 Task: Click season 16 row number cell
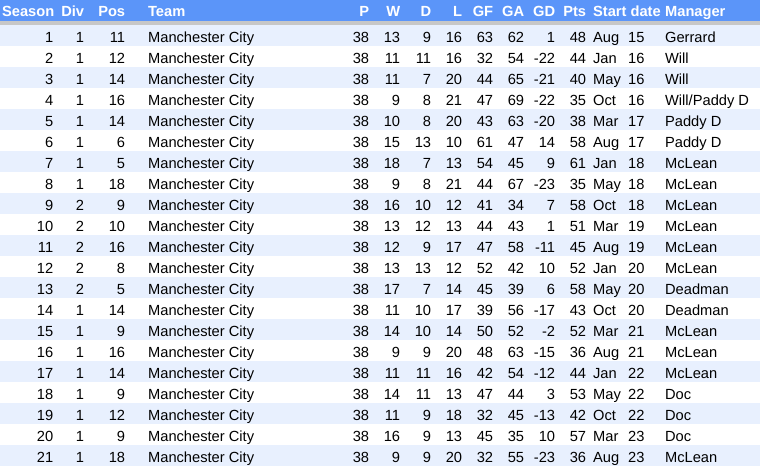pos(45,352)
